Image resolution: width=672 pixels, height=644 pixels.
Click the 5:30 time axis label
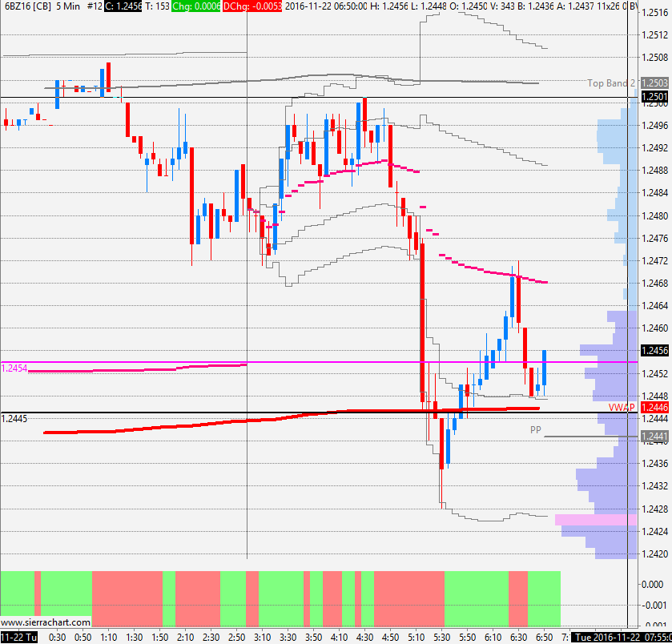coord(441,637)
